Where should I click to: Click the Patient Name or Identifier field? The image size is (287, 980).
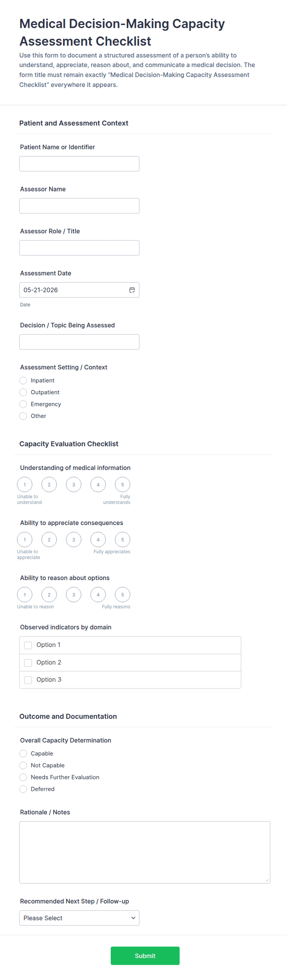point(79,164)
